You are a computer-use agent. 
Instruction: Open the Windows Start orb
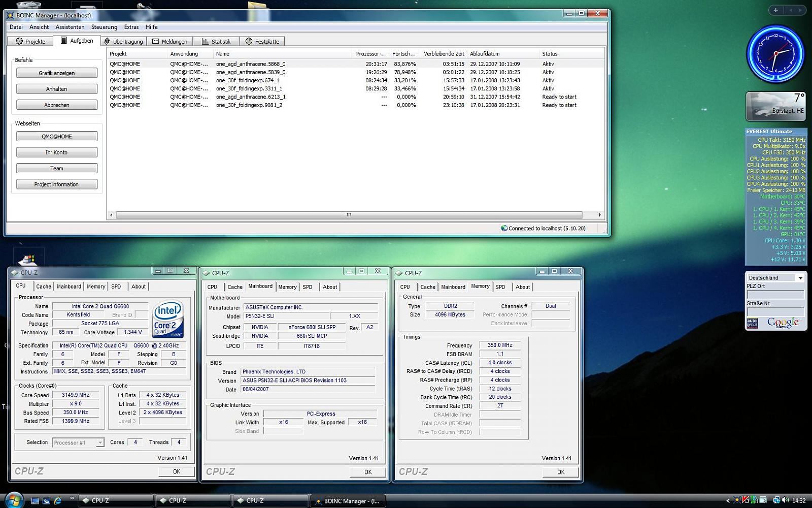tap(14, 500)
